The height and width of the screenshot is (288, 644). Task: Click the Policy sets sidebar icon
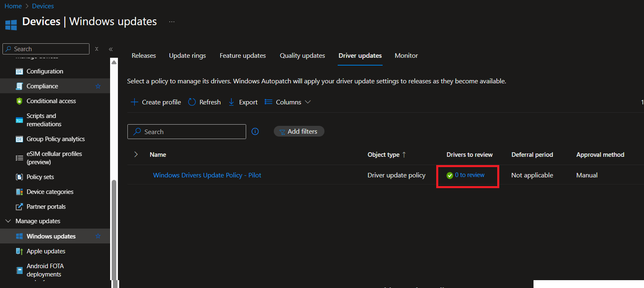19,177
